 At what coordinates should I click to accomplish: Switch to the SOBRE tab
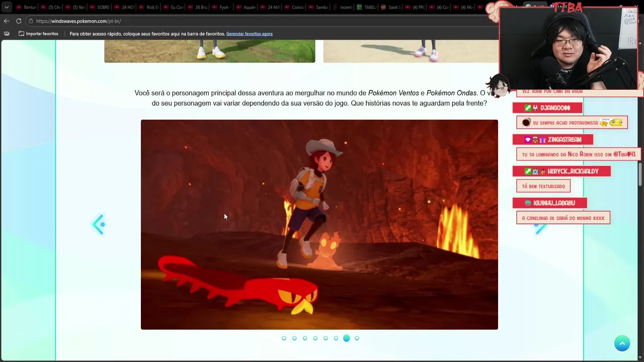point(100,8)
